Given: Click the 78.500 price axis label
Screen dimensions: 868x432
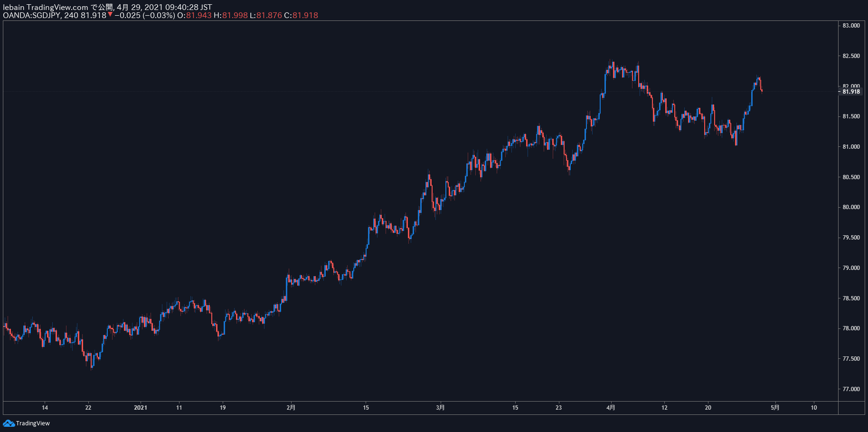Looking at the screenshot, I should pyautogui.click(x=851, y=298).
